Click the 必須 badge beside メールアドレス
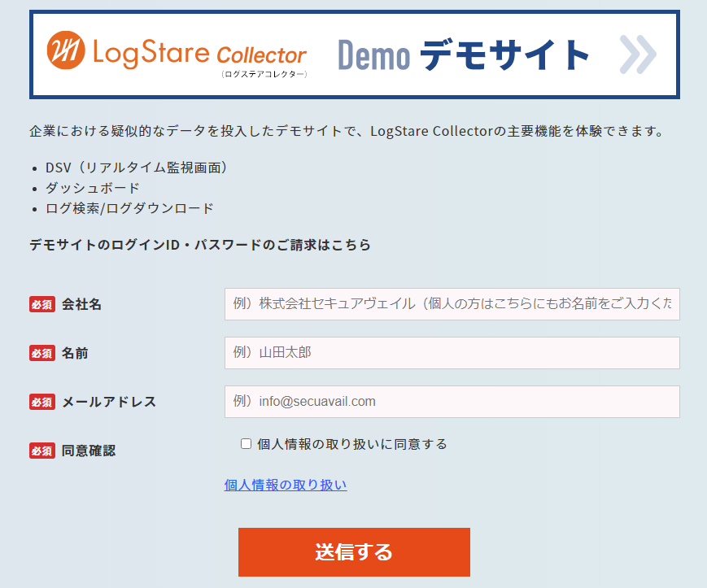 [x=42, y=402]
